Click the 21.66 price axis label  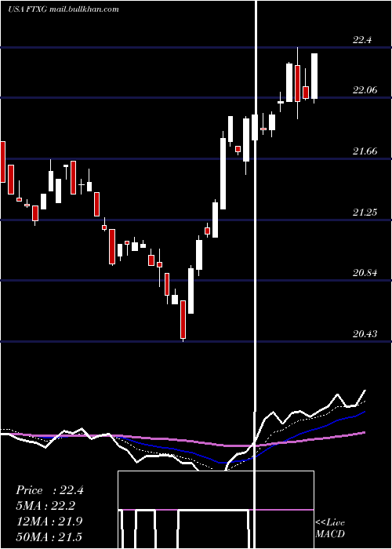(x=365, y=151)
